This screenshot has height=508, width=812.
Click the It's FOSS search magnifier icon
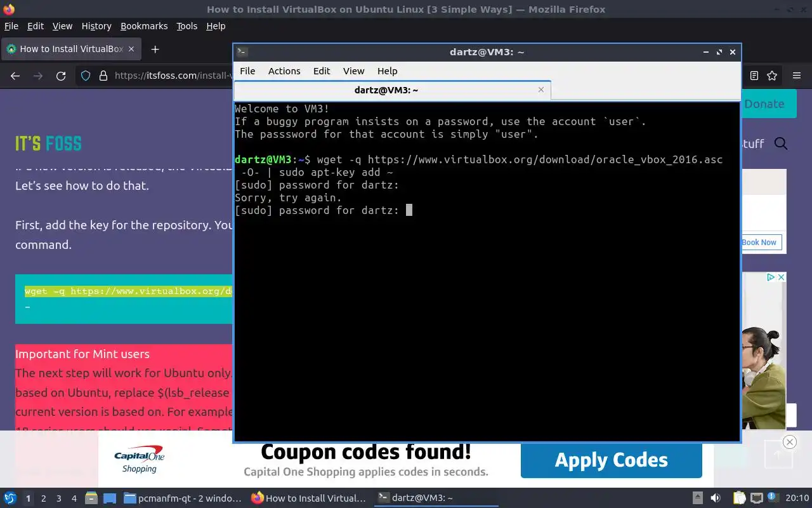coord(781,144)
